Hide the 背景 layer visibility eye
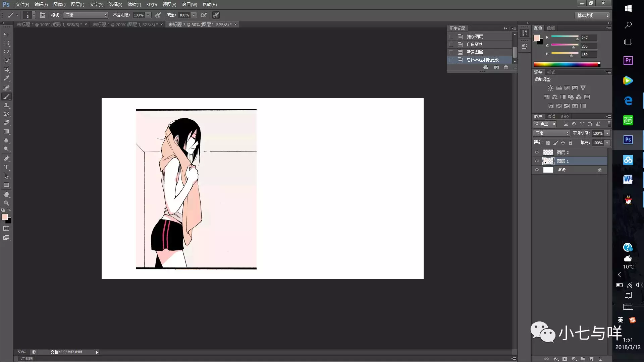The width and height of the screenshot is (644, 362). coord(537,170)
